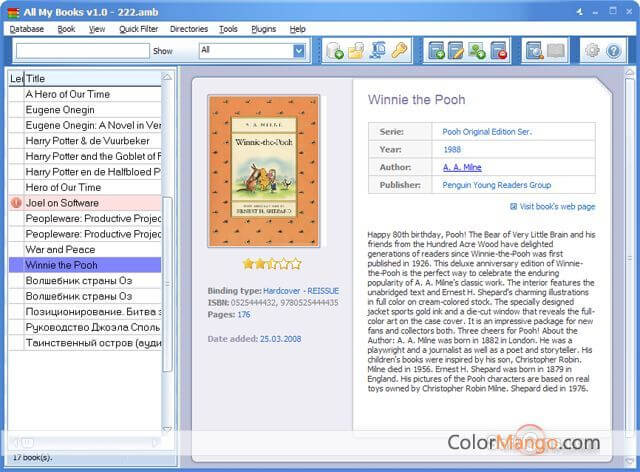Screen dimensions: 640x472
Task: Select Harry Potter and the Goblet row
Action: (85, 156)
